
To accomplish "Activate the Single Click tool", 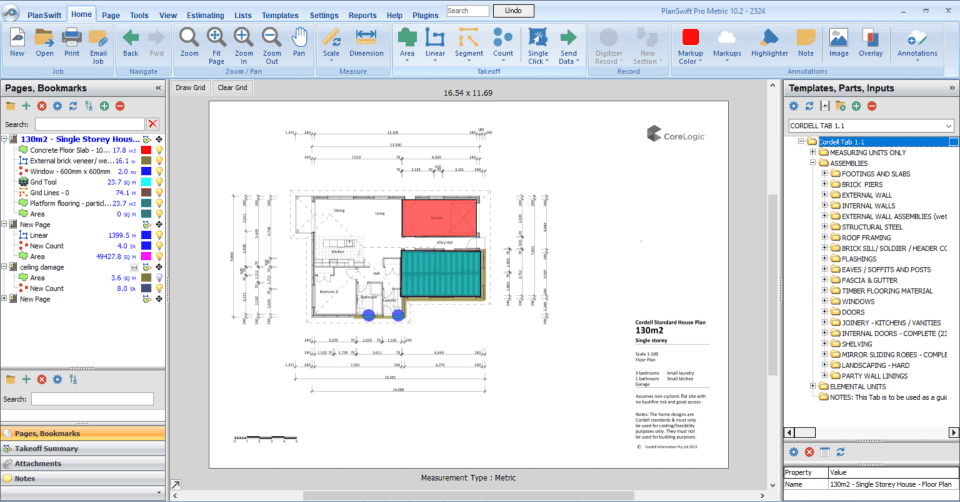I will [x=538, y=47].
